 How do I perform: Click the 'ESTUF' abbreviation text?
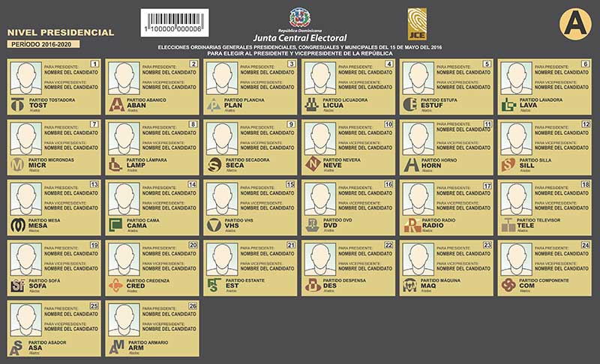coord(432,106)
